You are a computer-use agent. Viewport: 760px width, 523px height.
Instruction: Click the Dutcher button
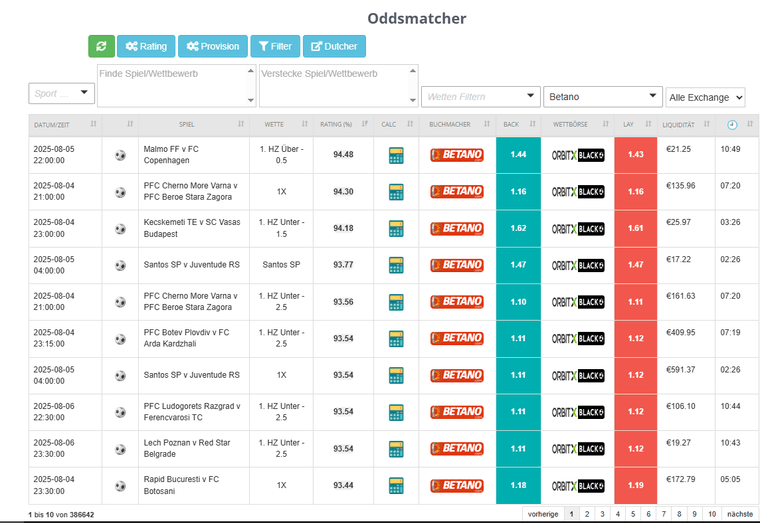coord(334,46)
